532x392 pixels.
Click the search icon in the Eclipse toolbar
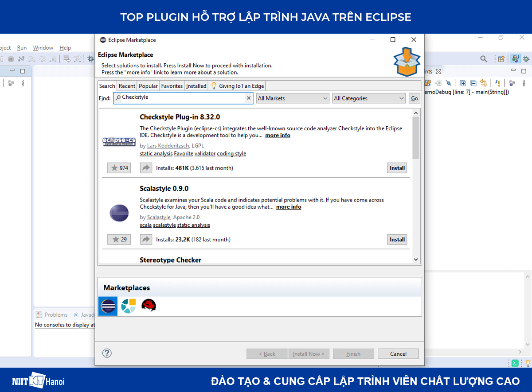(x=483, y=58)
